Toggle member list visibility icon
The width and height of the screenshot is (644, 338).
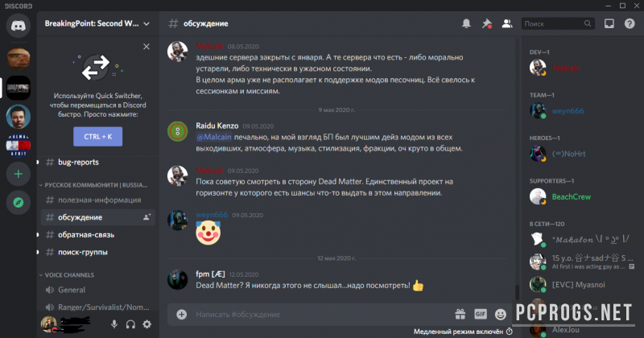pyautogui.click(x=507, y=24)
